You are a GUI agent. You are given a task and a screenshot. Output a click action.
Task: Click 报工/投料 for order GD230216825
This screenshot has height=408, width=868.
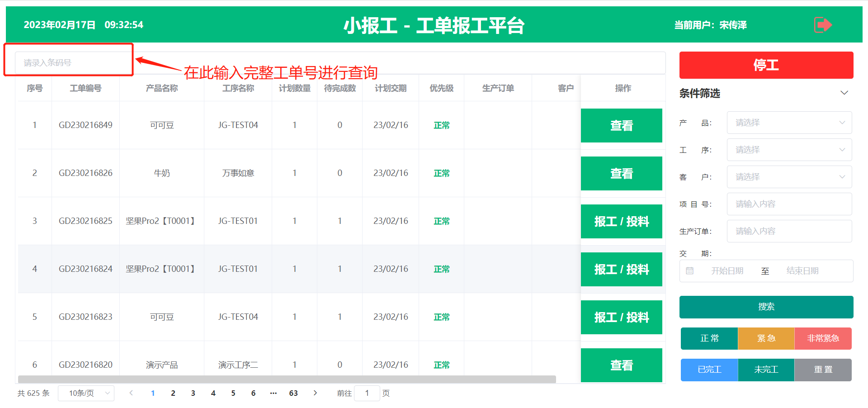click(x=621, y=221)
